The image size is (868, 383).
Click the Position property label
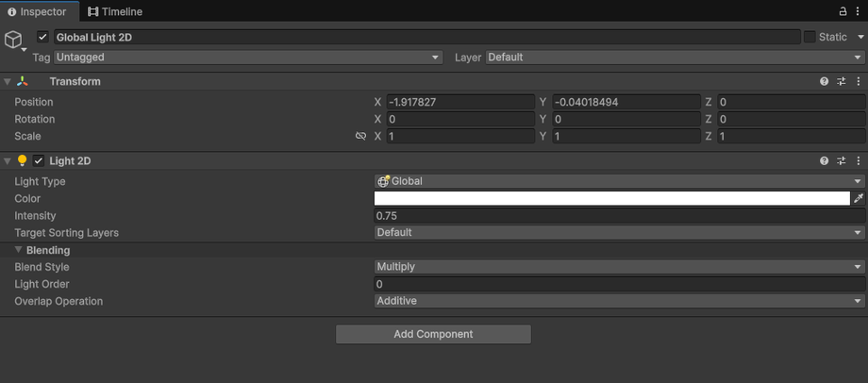[34, 102]
